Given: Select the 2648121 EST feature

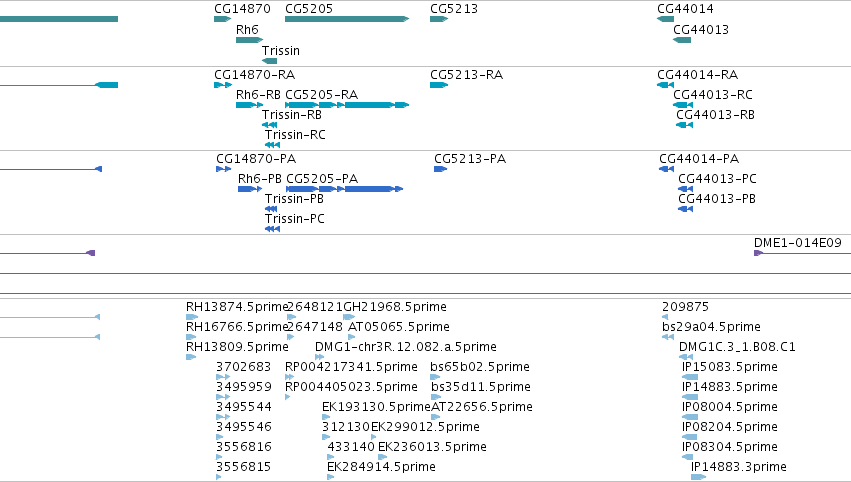Looking at the screenshot, I should 291,317.
